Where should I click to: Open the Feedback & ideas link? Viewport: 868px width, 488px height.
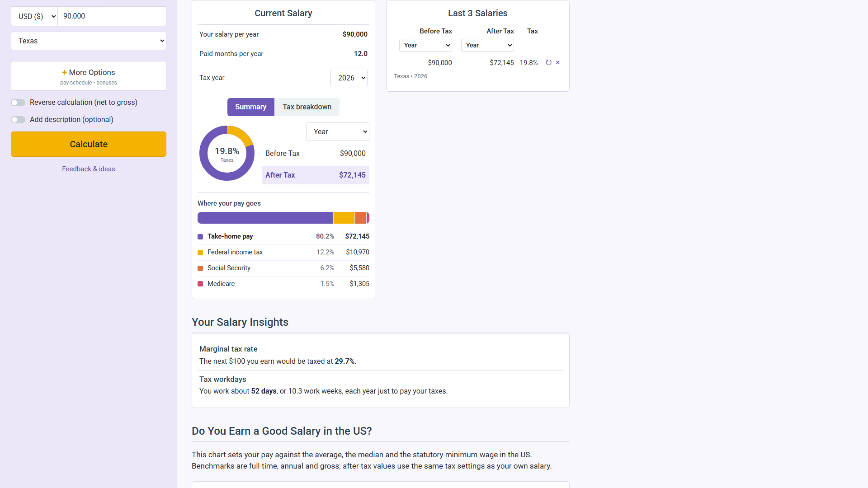tap(89, 169)
